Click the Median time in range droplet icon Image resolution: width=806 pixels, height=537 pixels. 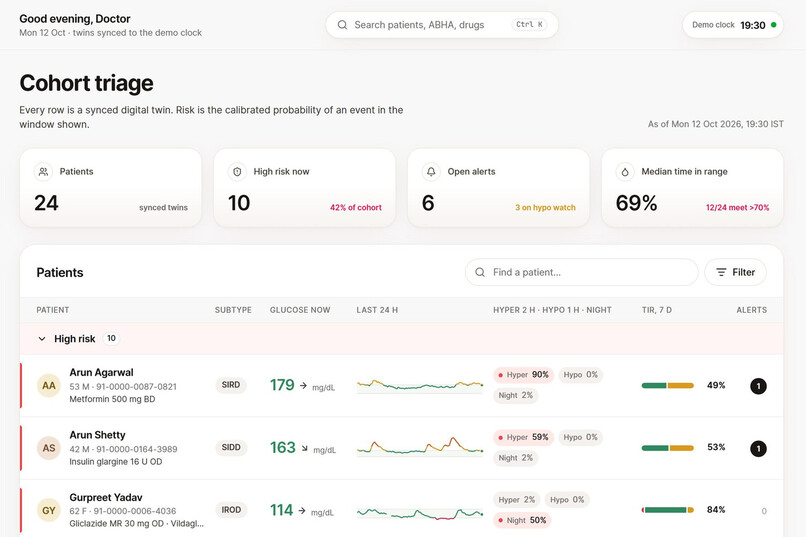coord(625,172)
